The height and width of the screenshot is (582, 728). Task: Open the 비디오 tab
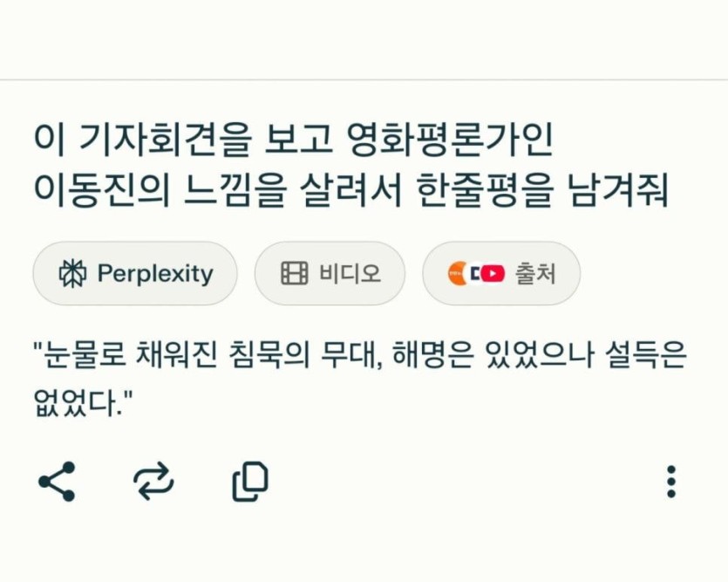click(x=330, y=274)
